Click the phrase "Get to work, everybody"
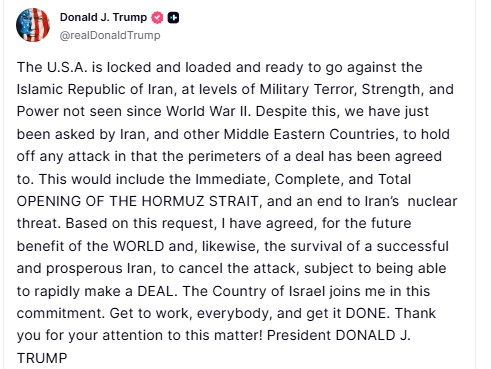This screenshot has height=369, width=491. point(189,313)
